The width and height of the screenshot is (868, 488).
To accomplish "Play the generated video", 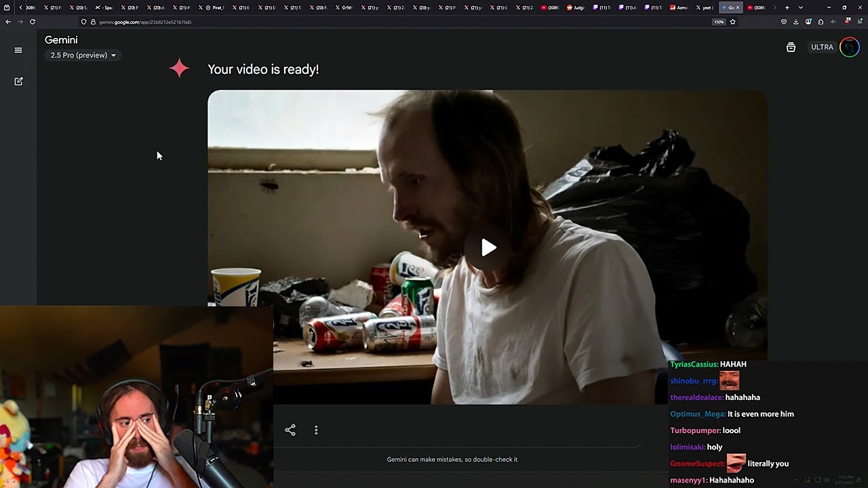I will tap(488, 247).
